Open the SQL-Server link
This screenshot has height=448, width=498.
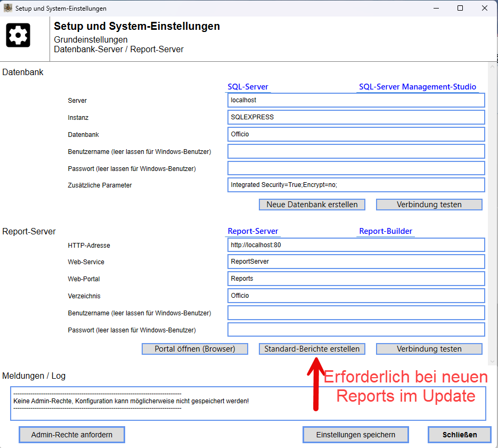point(248,87)
